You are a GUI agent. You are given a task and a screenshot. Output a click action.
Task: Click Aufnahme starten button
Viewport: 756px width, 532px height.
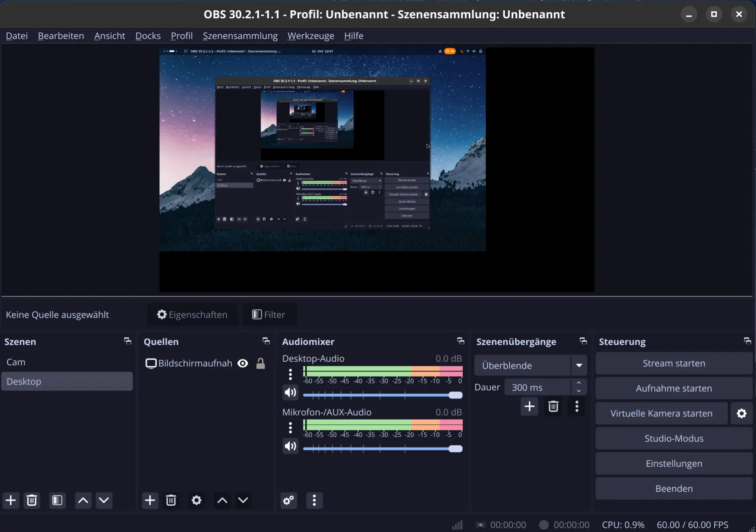674,388
